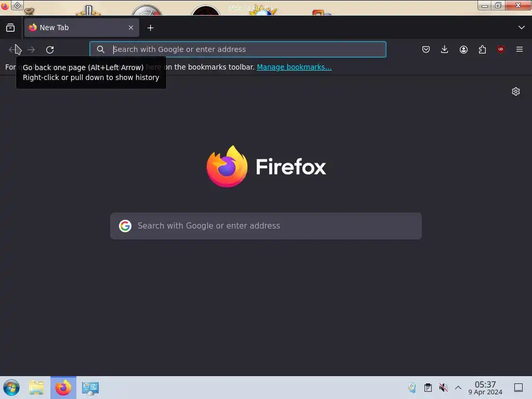The width and height of the screenshot is (532, 399).
Task: Click the diamond pin button in title bar
Action: point(17,5)
